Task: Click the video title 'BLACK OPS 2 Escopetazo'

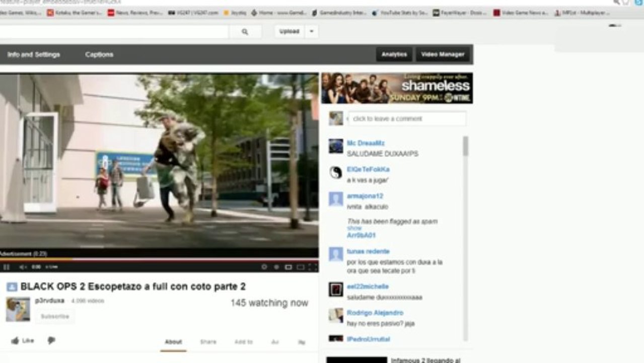Action: pyautogui.click(x=133, y=287)
